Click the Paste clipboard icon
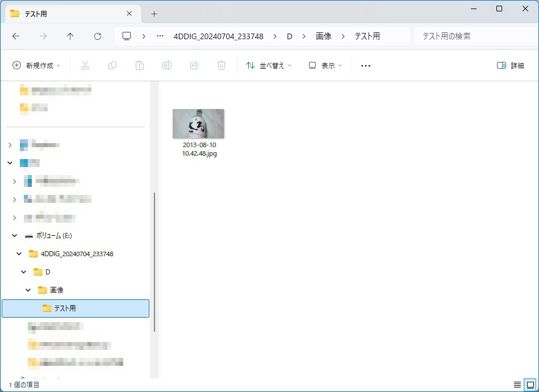539x392 pixels. 140,66
